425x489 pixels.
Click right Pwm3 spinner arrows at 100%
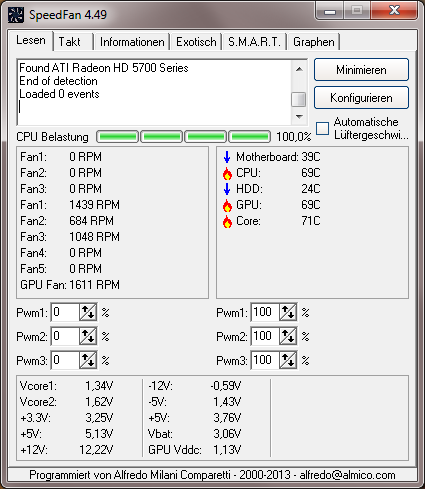tap(288, 360)
